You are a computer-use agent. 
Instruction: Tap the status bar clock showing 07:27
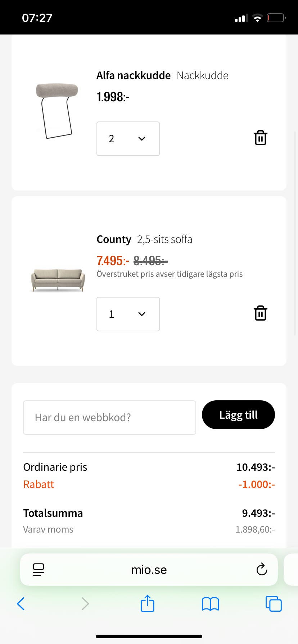[x=37, y=18]
